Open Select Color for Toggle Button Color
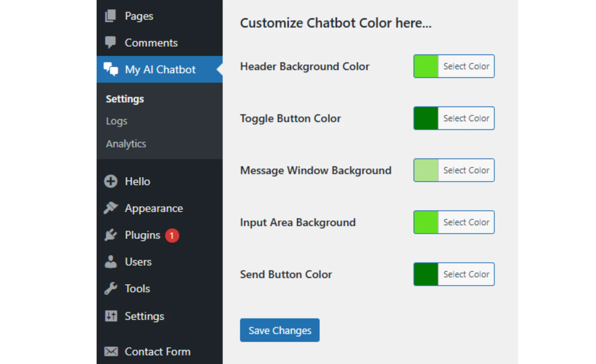The height and width of the screenshot is (364, 596). (466, 118)
